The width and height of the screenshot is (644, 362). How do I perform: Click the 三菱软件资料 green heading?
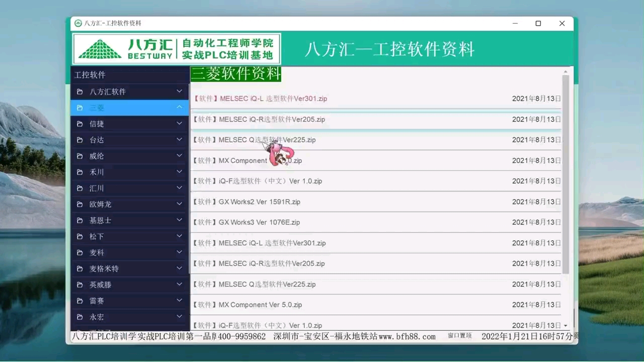(x=235, y=74)
